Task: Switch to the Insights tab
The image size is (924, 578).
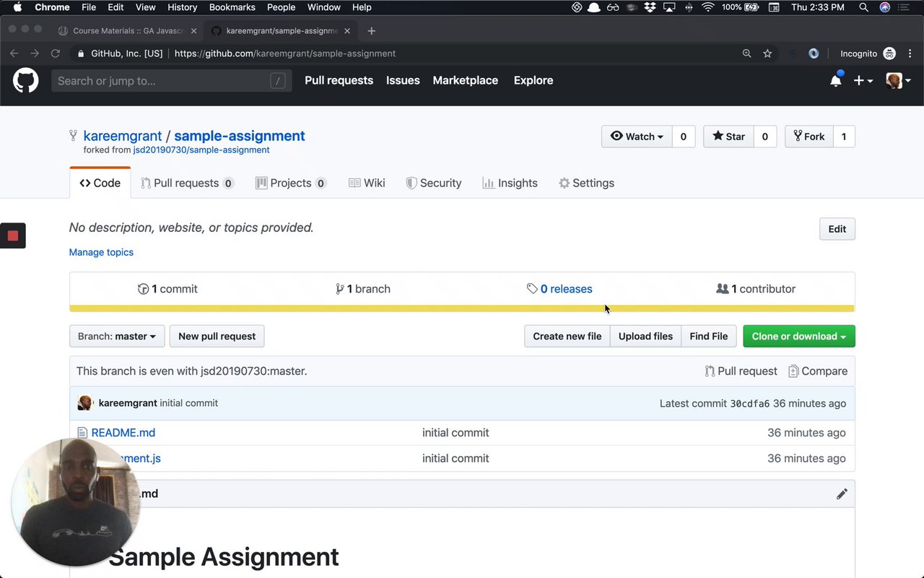Action: click(510, 183)
